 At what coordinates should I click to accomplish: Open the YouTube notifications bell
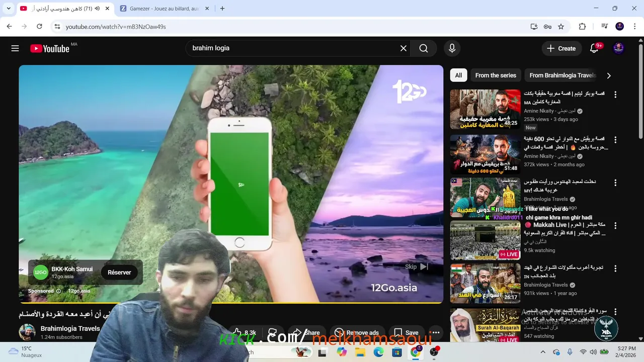click(x=594, y=48)
